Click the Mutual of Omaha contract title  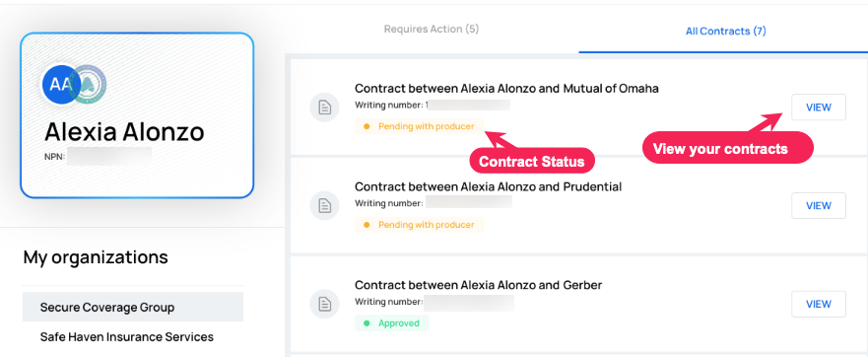coord(506,88)
